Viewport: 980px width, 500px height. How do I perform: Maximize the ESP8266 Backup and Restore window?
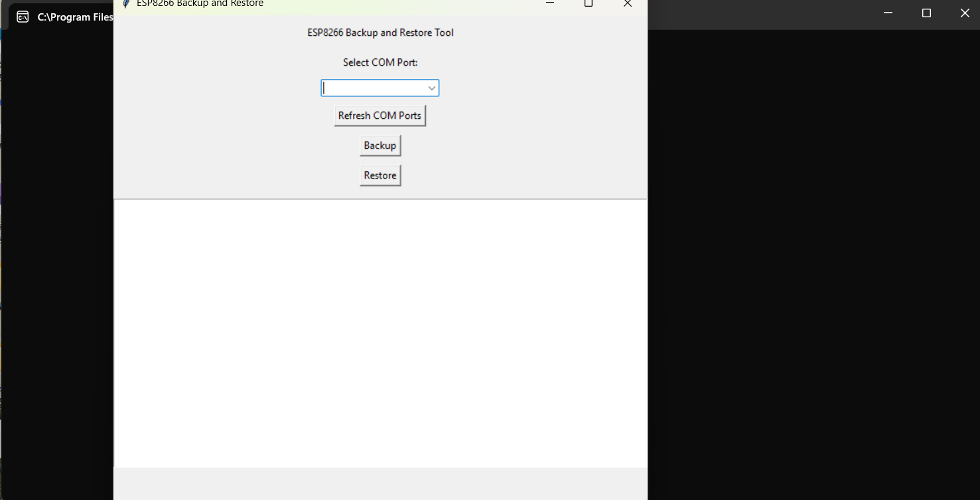click(x=588, y=4)
